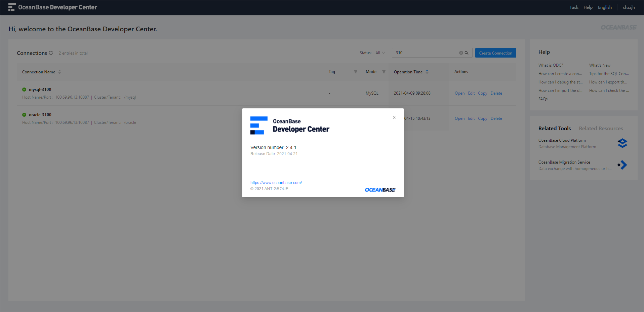Open How can I debug the st... link
Screen dimensions: 644x312
(x=560, y=82)
